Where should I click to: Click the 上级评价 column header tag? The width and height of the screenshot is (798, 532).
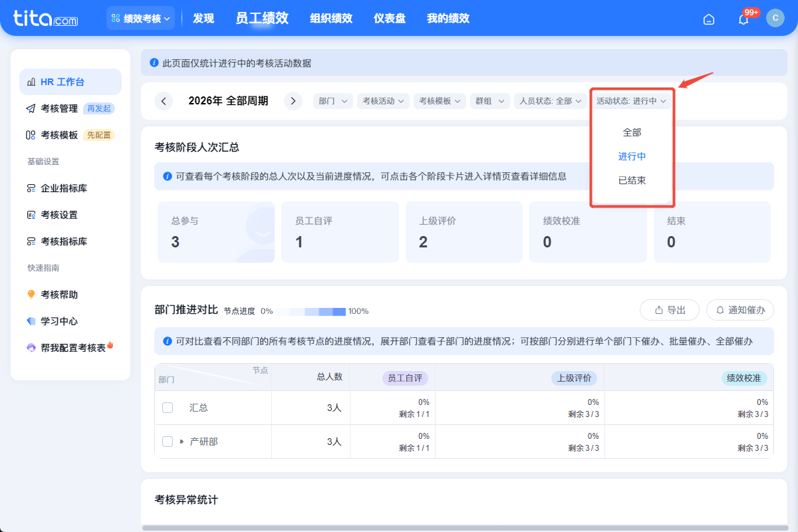575,378
